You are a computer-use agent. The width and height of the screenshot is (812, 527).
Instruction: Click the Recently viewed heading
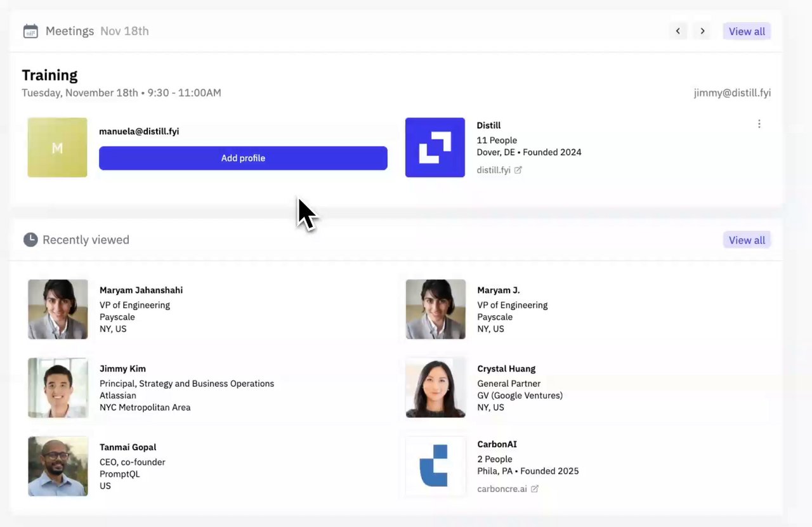coord(86,240)
